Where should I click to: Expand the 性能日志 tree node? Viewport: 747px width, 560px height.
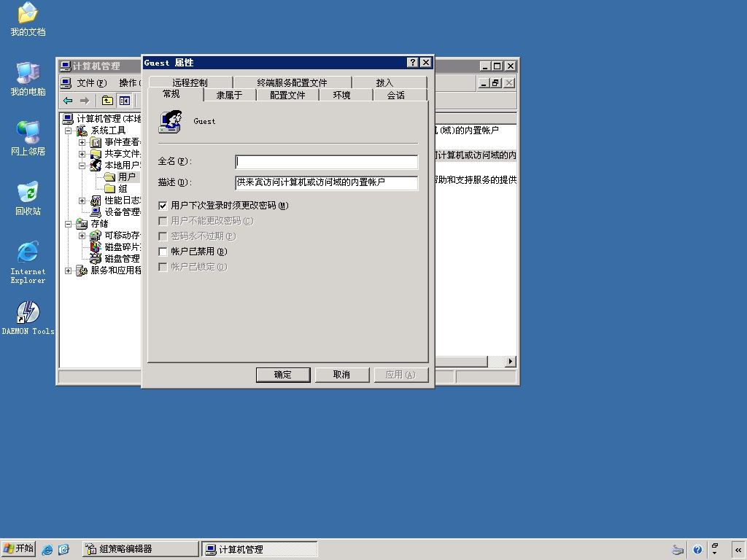(x=82, y=201)
